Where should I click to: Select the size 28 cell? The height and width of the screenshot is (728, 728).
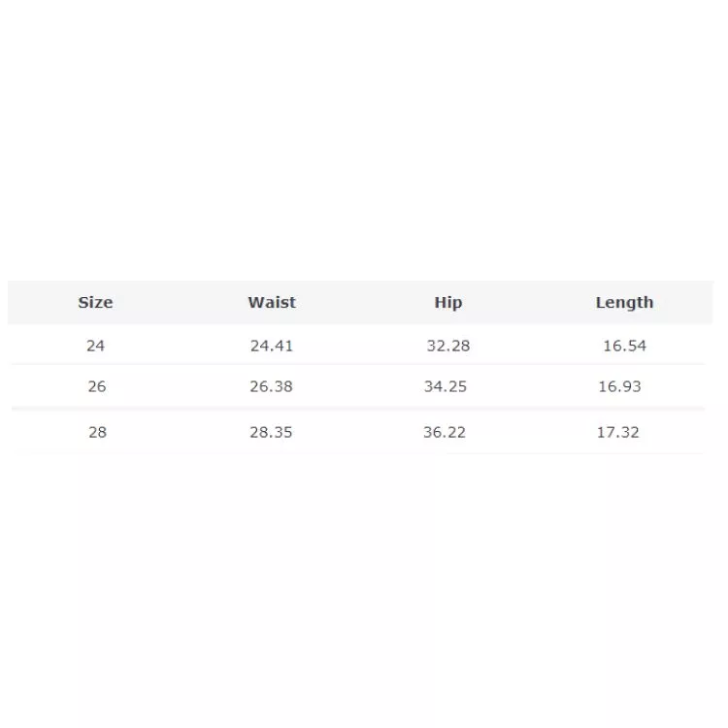97,432
